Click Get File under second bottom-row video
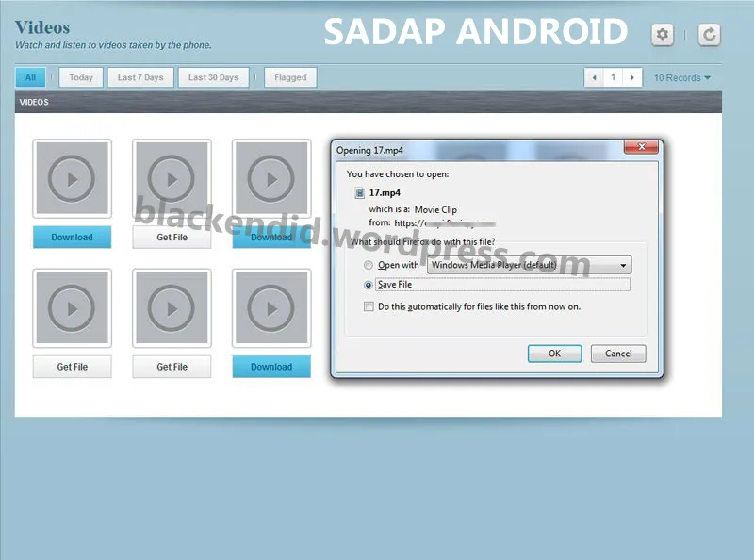Viewport: 754px width, 560px height. click(172, 367)
